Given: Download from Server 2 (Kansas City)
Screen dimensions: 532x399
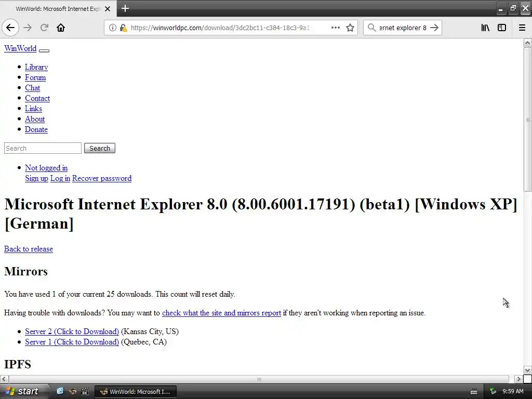Looking at the screenshot, I should pyautogui.click(x=72, y=331).
